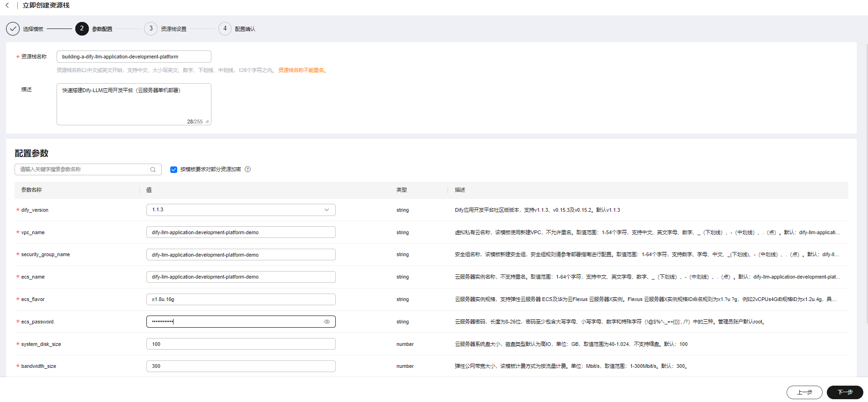Viewport: 868px width, 402px height.
Task: Click the 上一步 button
Action: click(804, 392)
